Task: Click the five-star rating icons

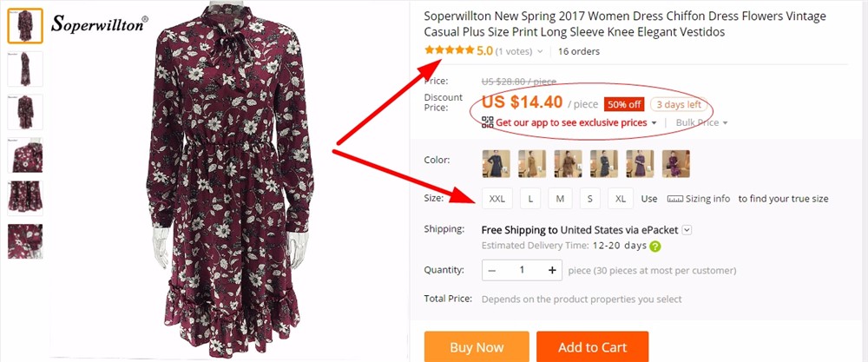Action: (x=449, y=51)
